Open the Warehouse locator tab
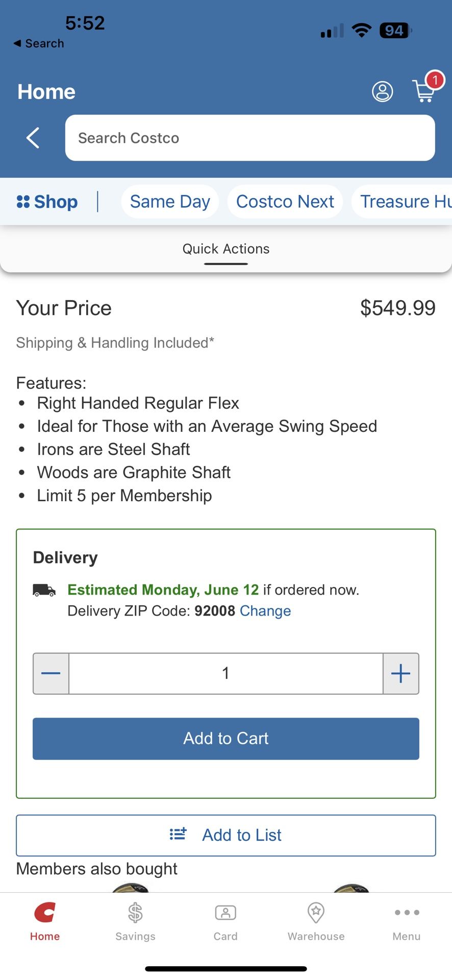The image size is (452, 980). [x=316, y=921]
